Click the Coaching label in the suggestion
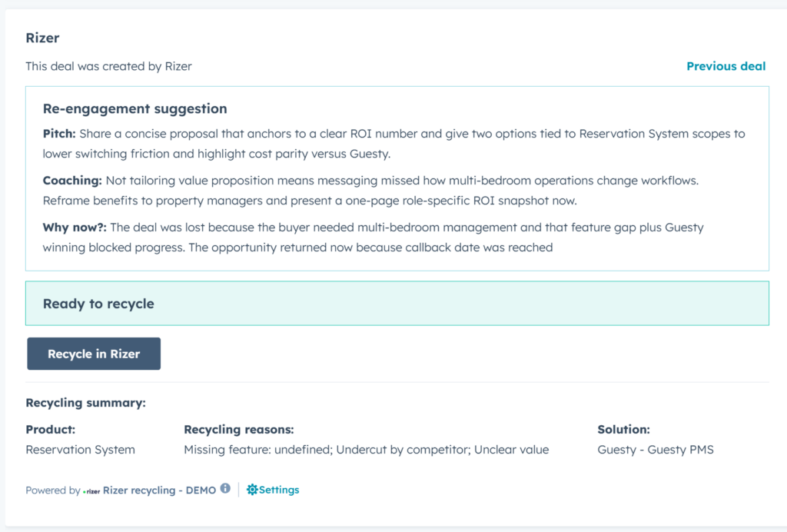Image resolution: width=787 pixels, height=532 pixels. pos(72,181)
